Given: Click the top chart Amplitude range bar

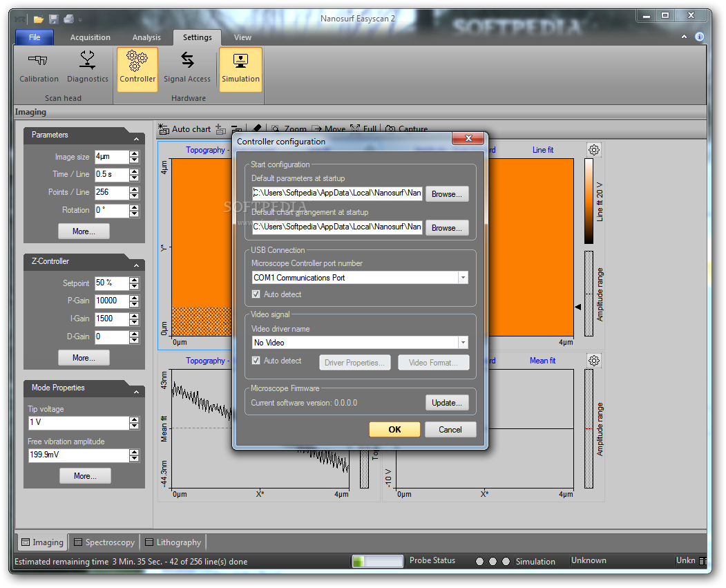Looking at the screenshot, I should pyautogui.click(x=589, y=294).
